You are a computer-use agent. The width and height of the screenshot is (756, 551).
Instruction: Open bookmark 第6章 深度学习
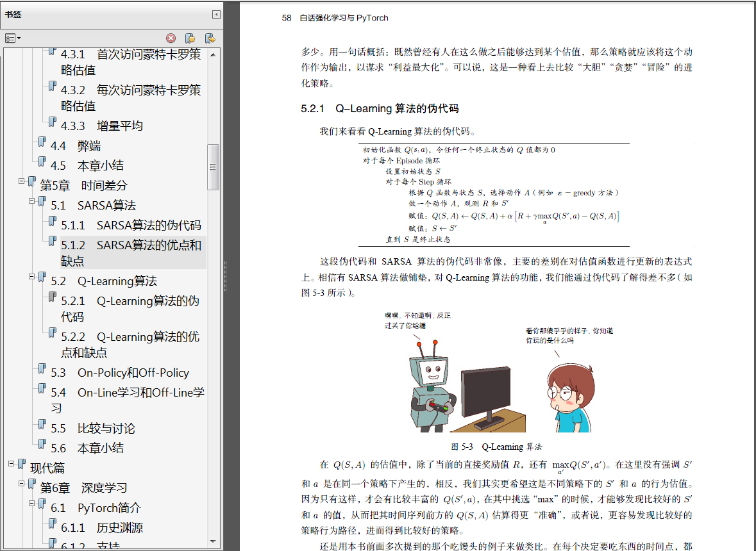coord(84,488)
